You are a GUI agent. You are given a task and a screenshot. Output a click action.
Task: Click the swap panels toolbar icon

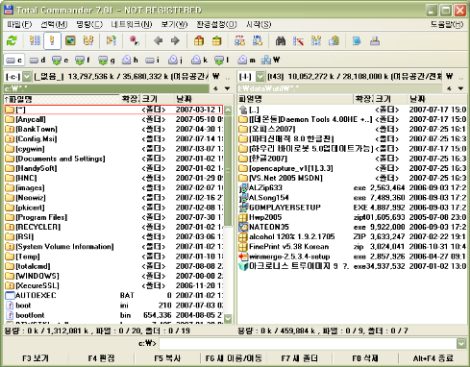(111, 41)
